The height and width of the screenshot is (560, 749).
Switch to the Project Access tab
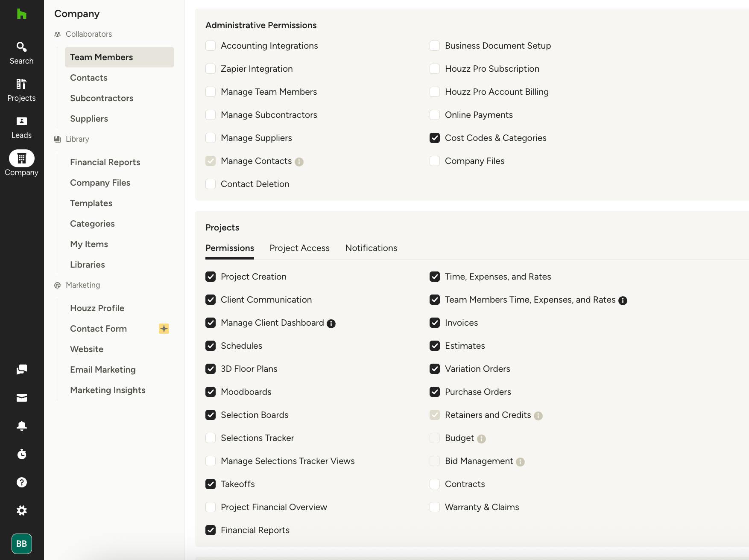click(x=299, y=248)
